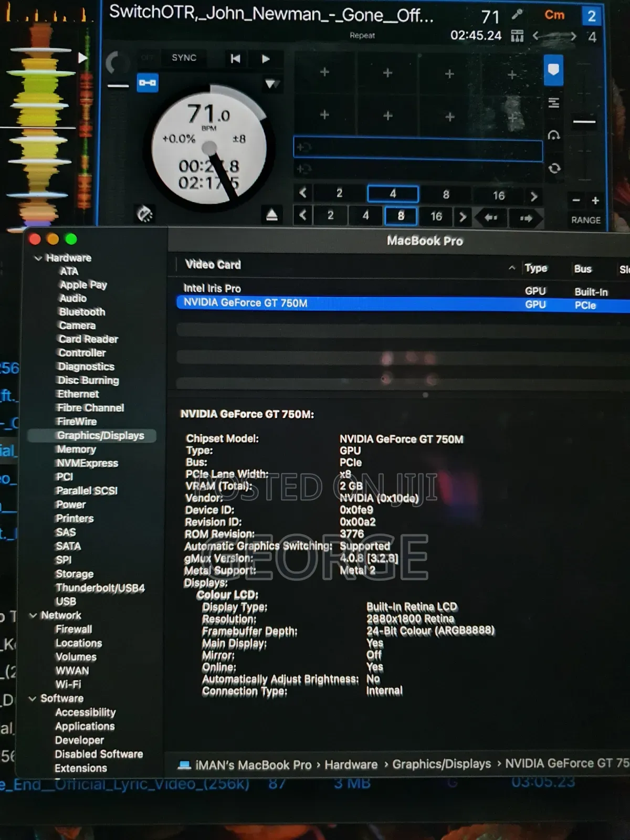This screenshot has width=630, height=840.
Task: Click red close button of System Information
Action: click(x=35, y=239)
